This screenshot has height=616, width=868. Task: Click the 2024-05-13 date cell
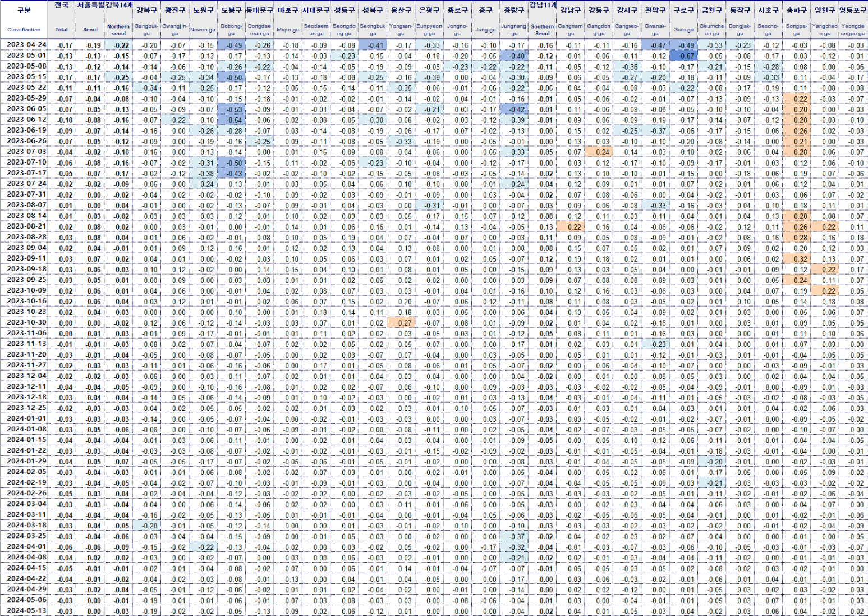27,610
